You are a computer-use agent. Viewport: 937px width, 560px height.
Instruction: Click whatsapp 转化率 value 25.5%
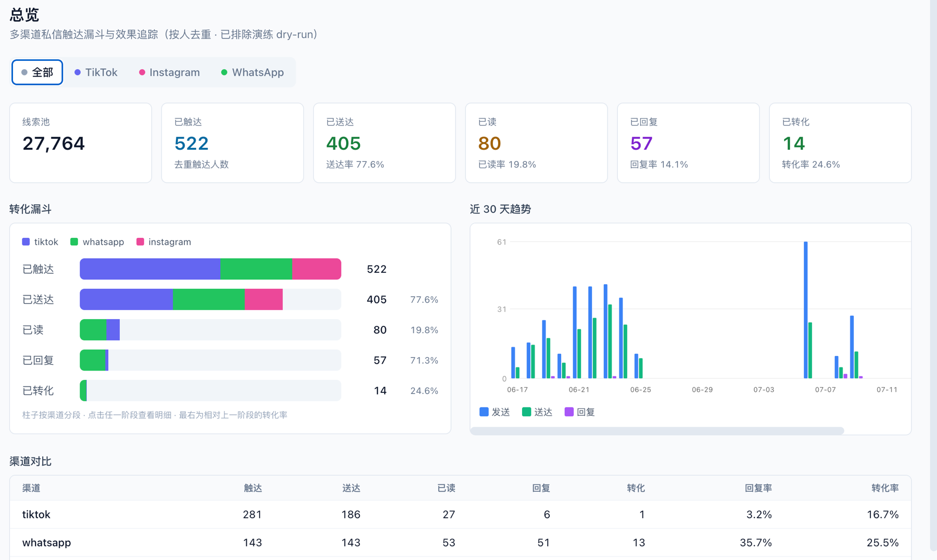tap(883, 543)
